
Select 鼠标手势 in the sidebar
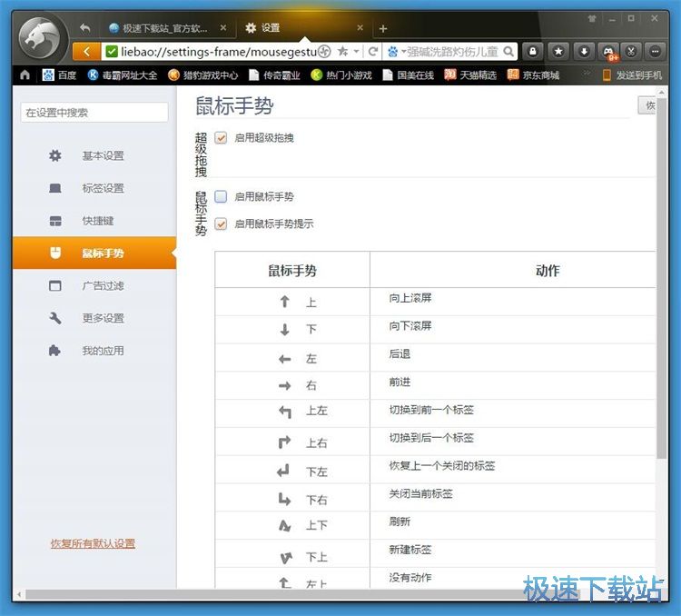point(94,253)
